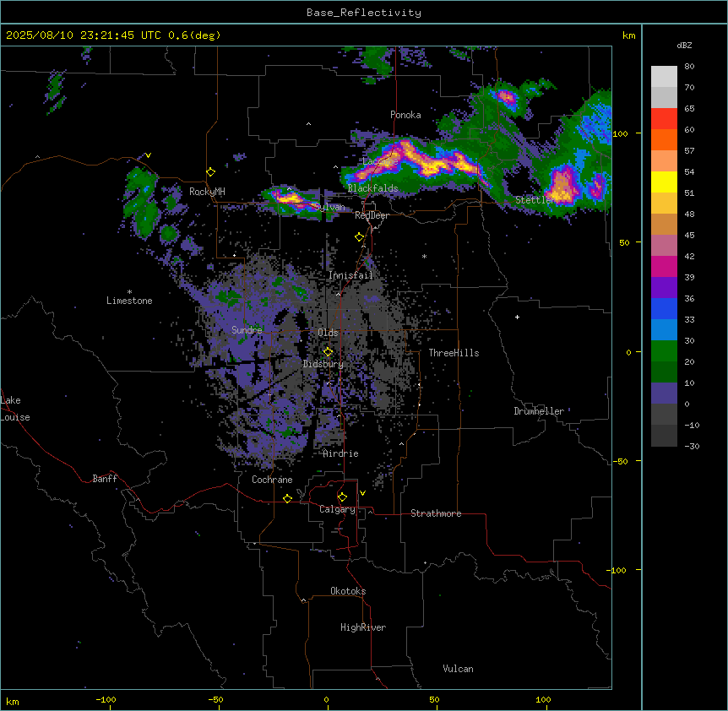Pick the bright green 20-30 dBZ legend swatch
This screenshot has height=711, width=728.
coord(664,351)
